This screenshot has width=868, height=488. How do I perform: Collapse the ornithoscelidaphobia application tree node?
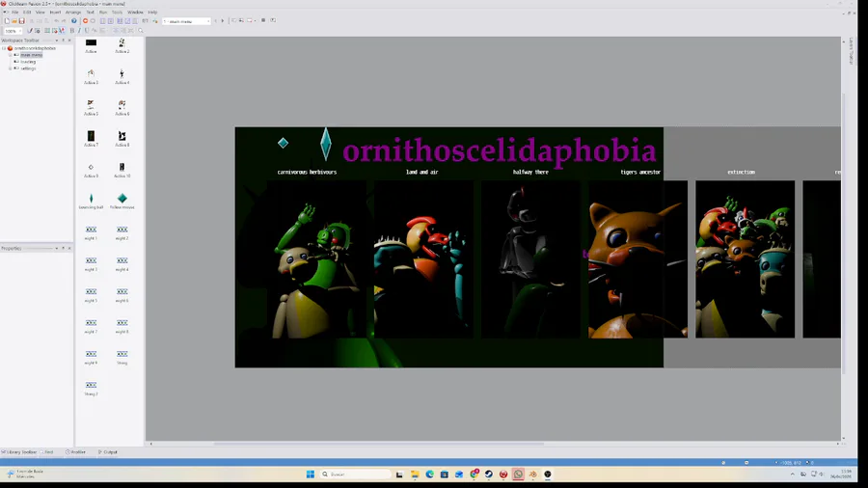coord(4,48)
